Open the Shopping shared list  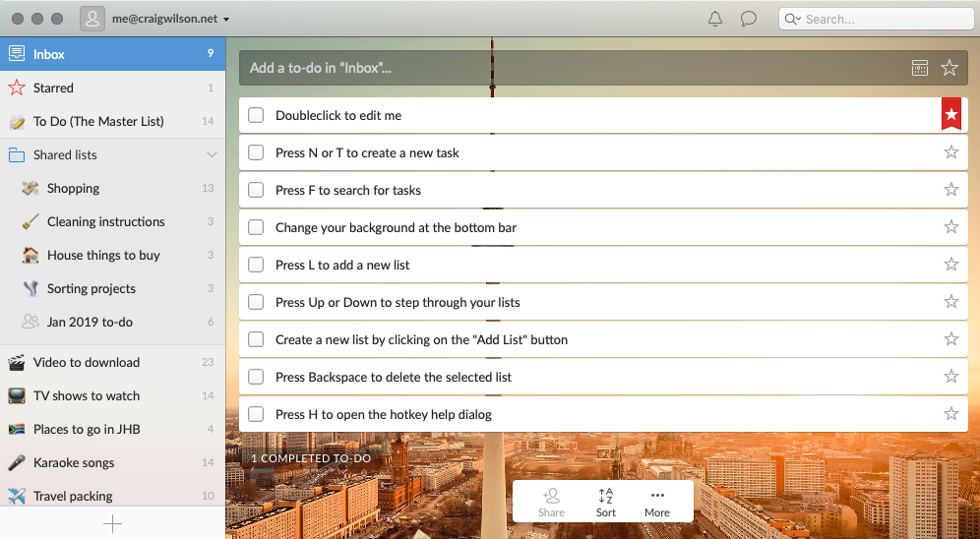[x=73, y=188]
